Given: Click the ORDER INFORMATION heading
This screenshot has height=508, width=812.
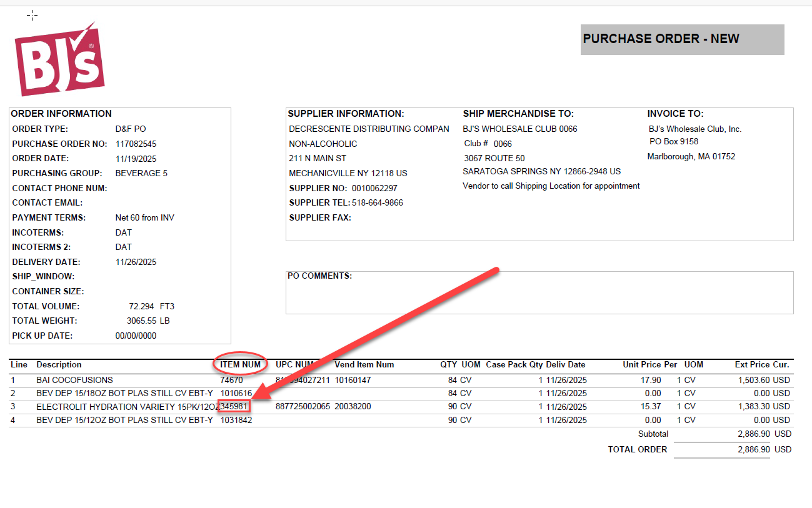Looking at the screenshot, I should click(x=61, y=114).
